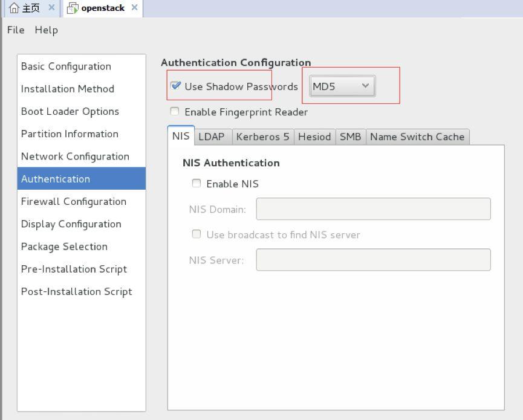Switch to the openstack tab

pos(97,8)
